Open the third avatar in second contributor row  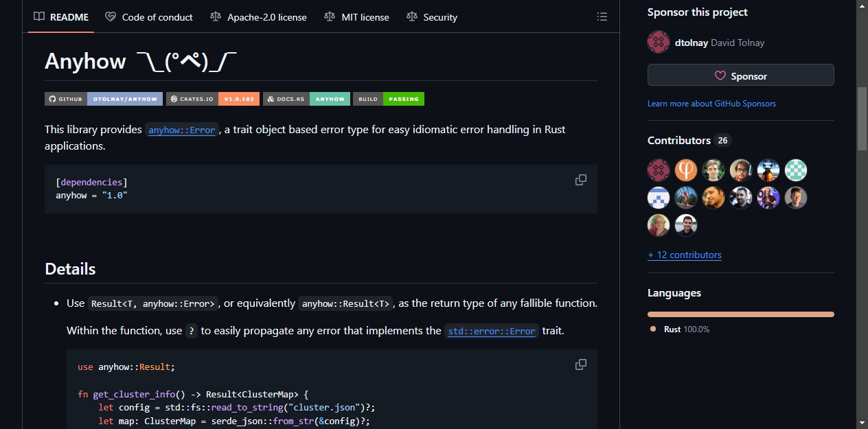713,198
